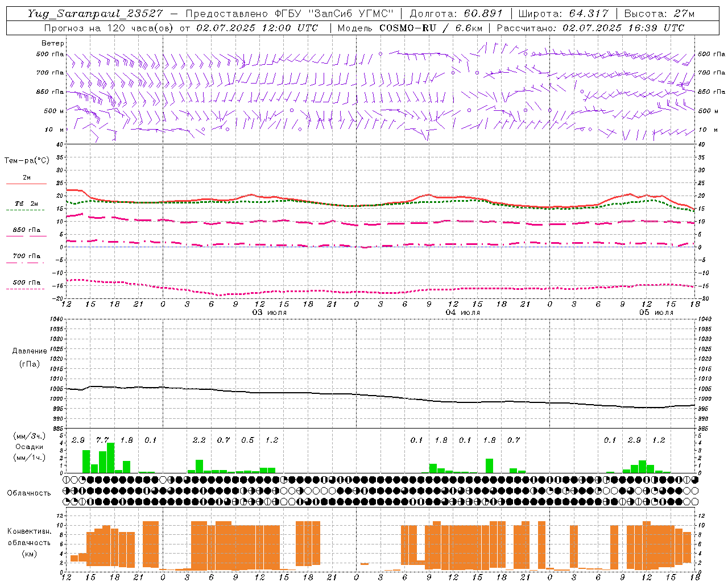Click the solid red 2м legend line
728x582 pixels.
(x=26, y=184)
